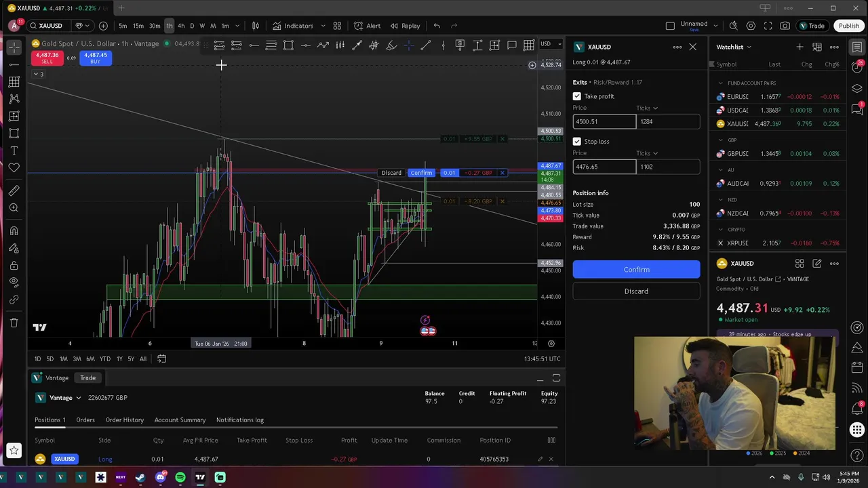Screen dimensions: 868x488
Task: Switch to the Order History tab
Action: (x=125, y=420)
